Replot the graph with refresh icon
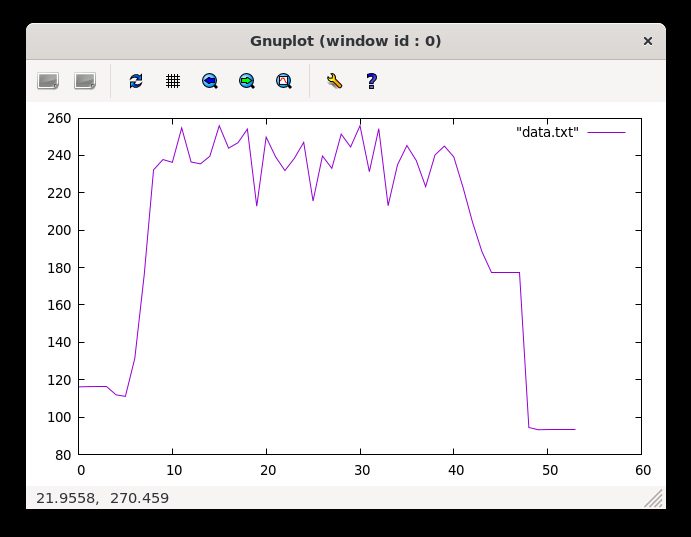Image resolution: width=691 pixels, height=537 pixels. click(x=136, y=81)
